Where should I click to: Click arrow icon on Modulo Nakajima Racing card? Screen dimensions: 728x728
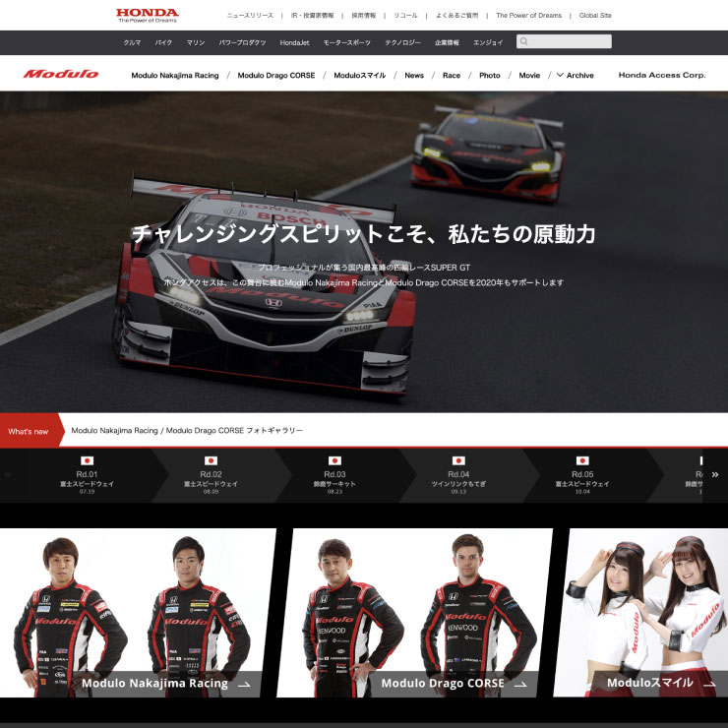click(244, 684)
